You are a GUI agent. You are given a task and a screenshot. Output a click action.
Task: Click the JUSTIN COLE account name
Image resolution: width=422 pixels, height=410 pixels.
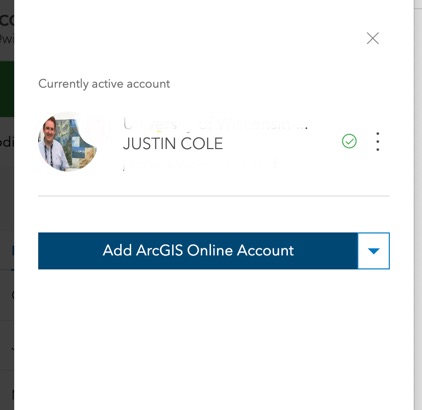click(173, 144)
